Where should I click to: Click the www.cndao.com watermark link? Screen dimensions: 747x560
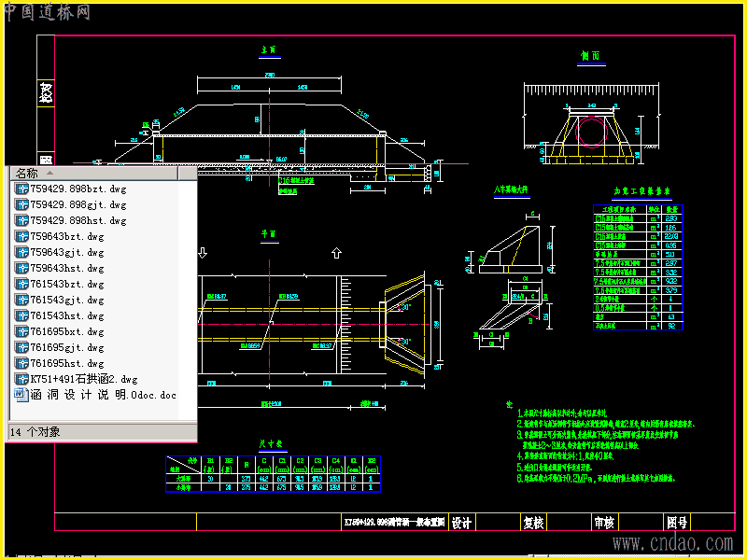[672, 543]
